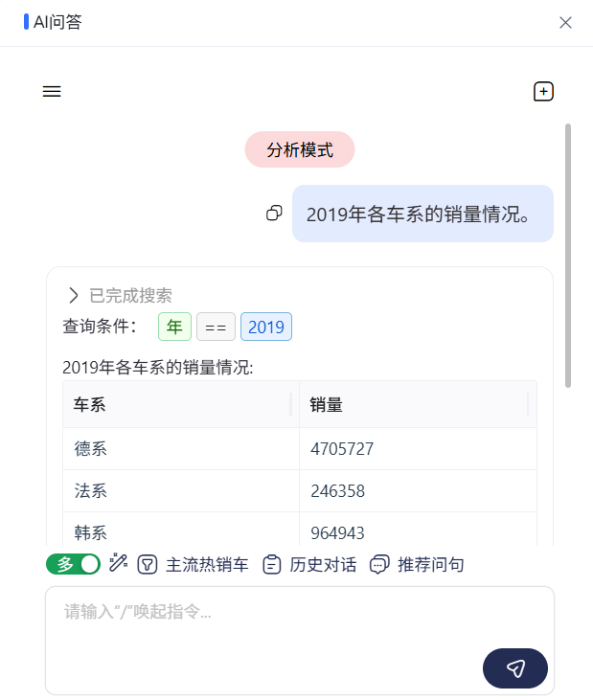Click the 销量 column header

(x=418, y=404)
